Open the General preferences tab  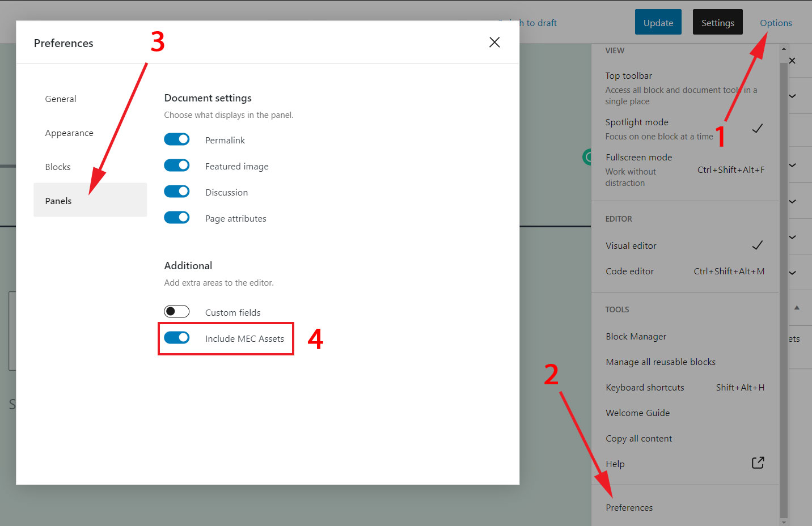tap(61, 99)
